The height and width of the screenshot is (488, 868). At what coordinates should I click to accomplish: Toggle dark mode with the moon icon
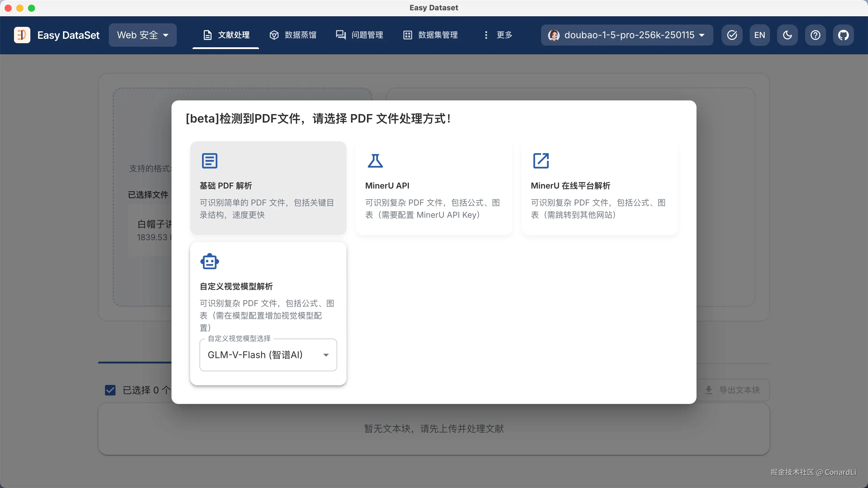(x=787, y=35)
